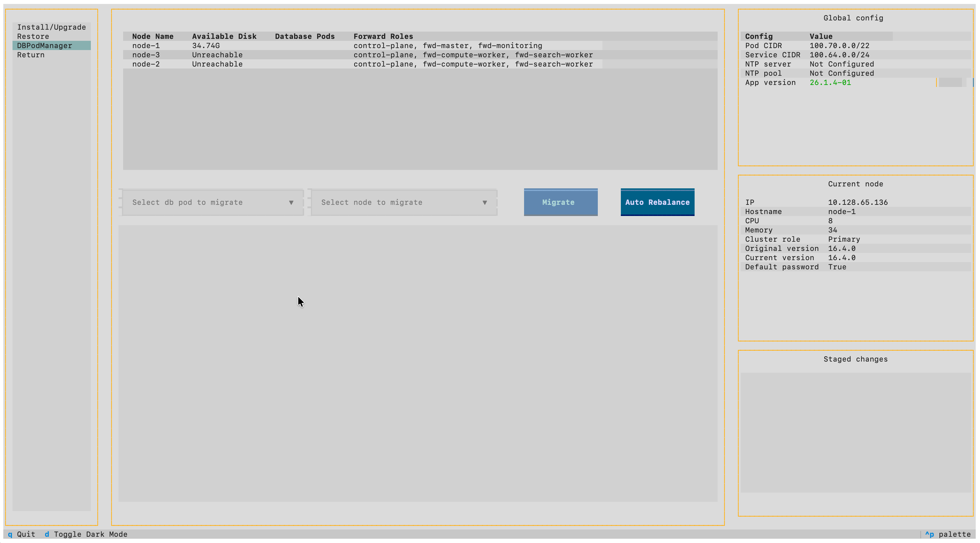Click the Available Disk column header
The image size is (980, 543).
[224, 36]
